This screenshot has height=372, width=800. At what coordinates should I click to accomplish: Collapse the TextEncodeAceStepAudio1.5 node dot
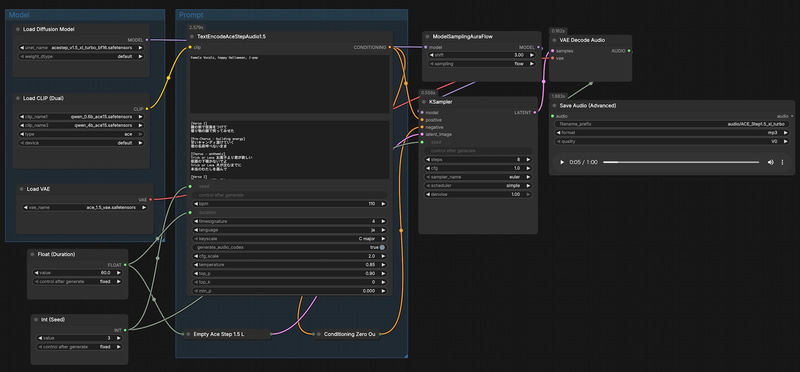pyautogui.click(x=192, y=37)
